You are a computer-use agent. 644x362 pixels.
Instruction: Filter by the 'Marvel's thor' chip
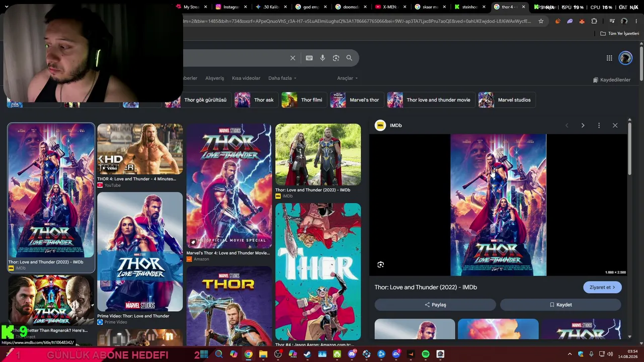pyautogui.click(x=357, y=100)
